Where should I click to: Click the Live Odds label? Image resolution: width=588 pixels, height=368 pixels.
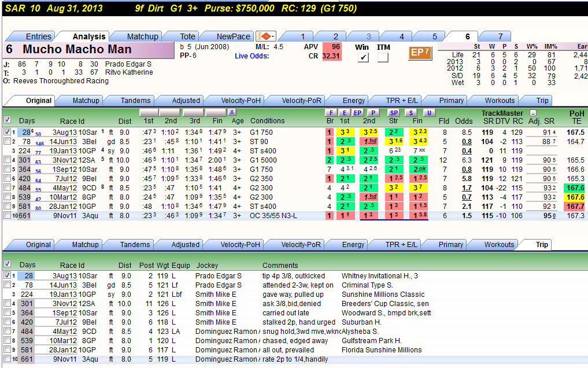point(252,56)
